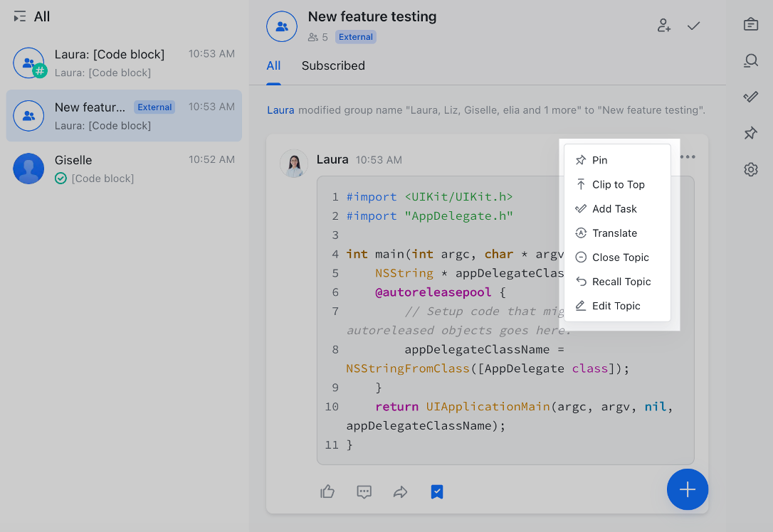Choose Recall Topic in the context menu
Viewport: 773px width, 532px height.
(621, 281)
